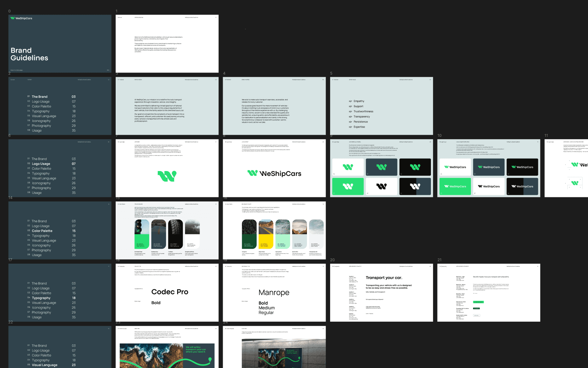Select the full WeShipCars wordmark logo in frame 8
The width and height of the screenshot is (588, 368).
(x=274, y=173)
